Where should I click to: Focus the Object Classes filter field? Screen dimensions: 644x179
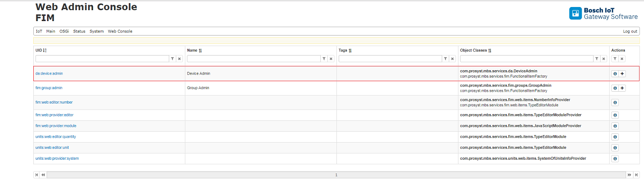527,59
